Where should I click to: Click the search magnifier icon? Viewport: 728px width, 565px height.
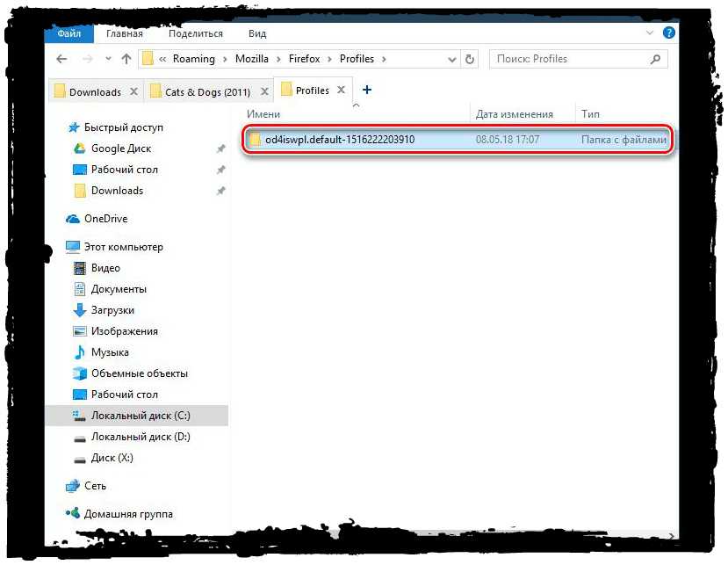click(655, 59)
